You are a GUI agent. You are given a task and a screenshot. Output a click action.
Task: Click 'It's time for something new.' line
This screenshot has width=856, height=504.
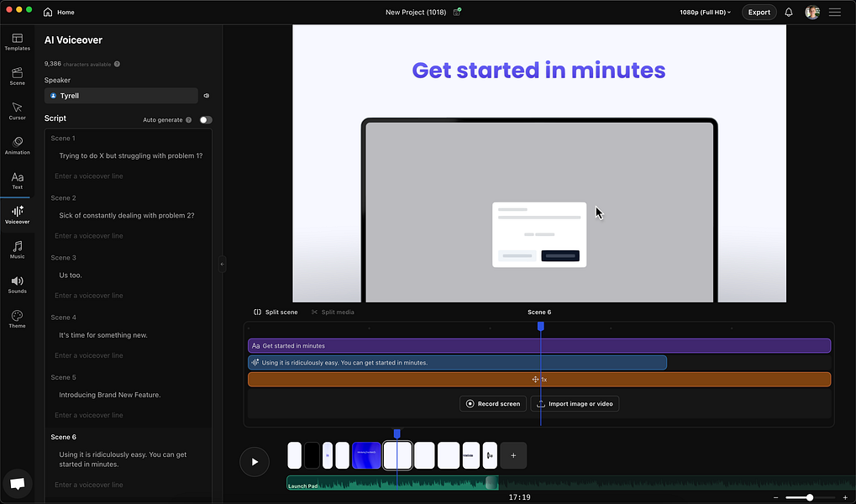pos(103,334)
